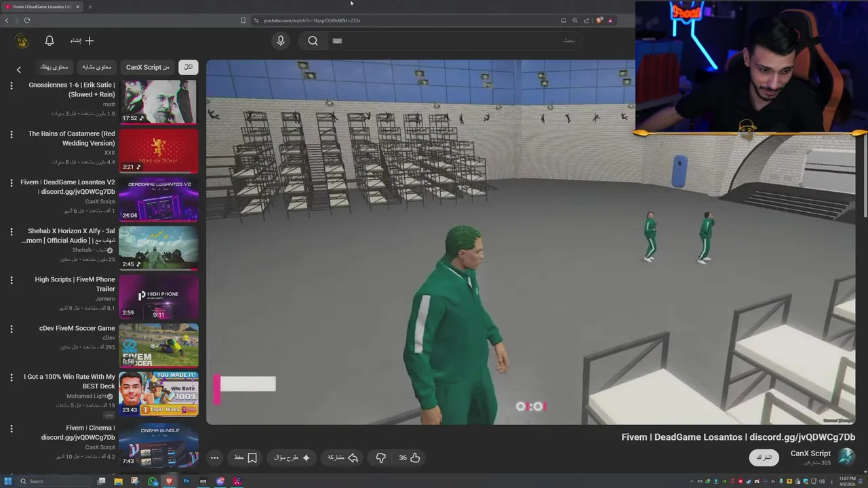Dislike the video with thumbs-down button

click(381, 457)
